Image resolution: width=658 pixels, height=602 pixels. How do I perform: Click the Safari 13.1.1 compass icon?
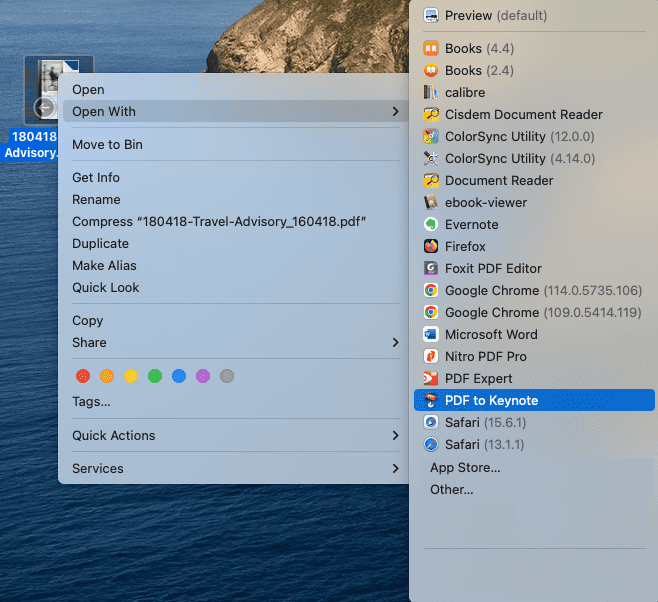tap(431, 444)
